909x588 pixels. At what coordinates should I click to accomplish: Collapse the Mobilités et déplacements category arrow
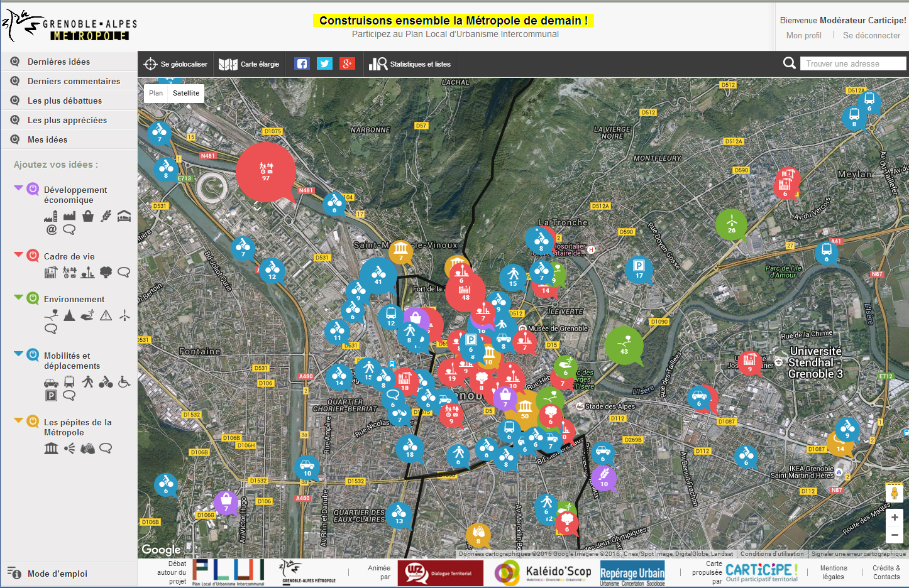click(18, 354)
